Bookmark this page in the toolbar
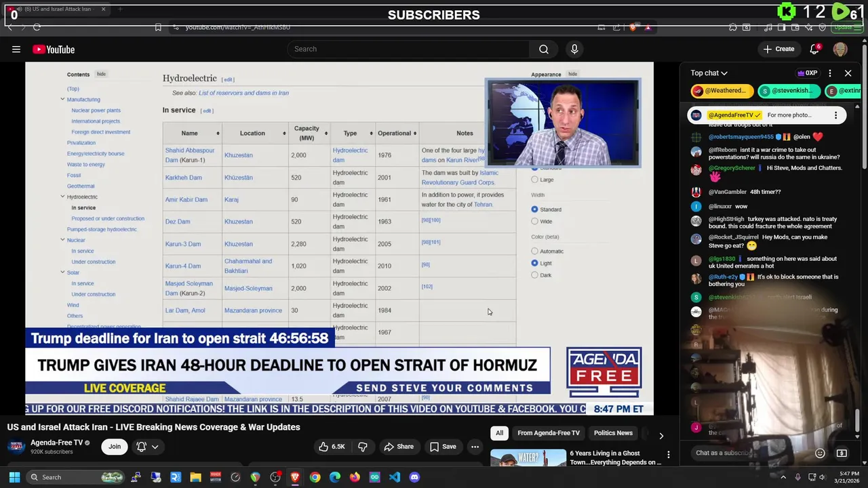Viewport: 868px width, 488px height. point(158,27)
